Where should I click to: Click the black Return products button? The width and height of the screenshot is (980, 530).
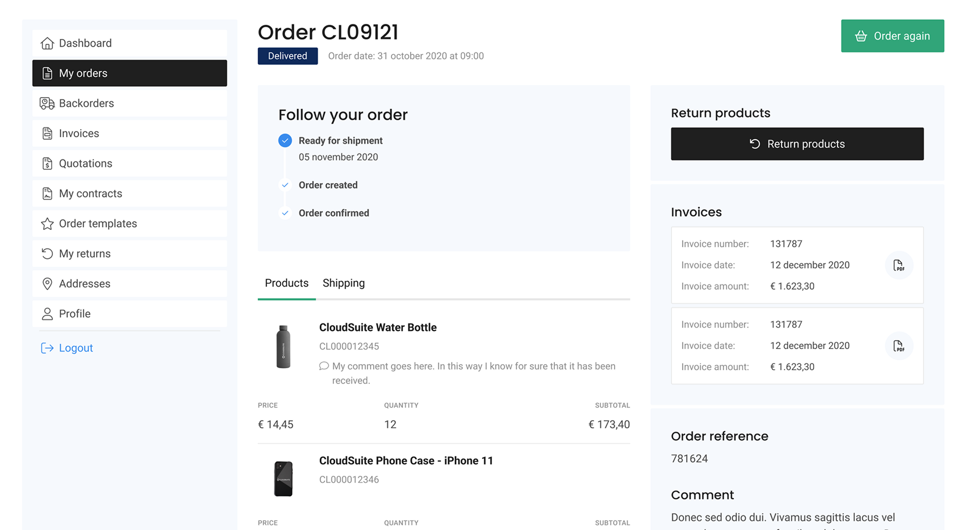(797, 144)
